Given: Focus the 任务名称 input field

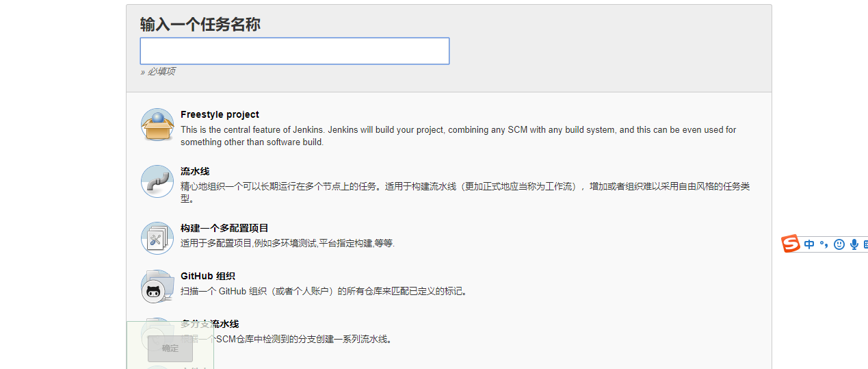Looking at the screenshot, I should pyautogui.click(x=295, y=51).
